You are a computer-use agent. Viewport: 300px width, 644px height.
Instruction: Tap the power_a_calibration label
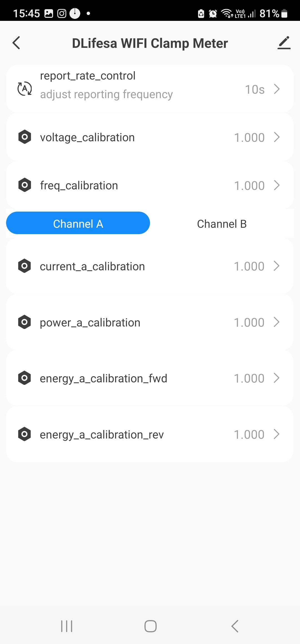coord(90,323)
